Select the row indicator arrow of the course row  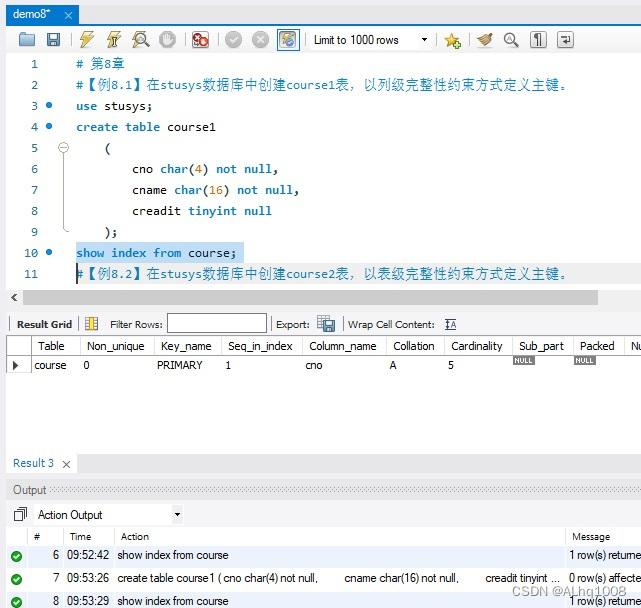pos(16,365)
